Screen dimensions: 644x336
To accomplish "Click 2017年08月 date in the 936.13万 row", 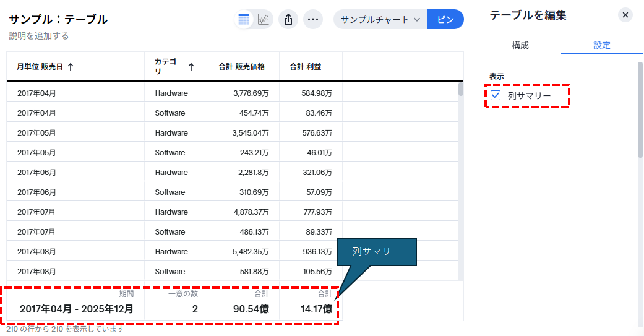I will coord(36,251).
